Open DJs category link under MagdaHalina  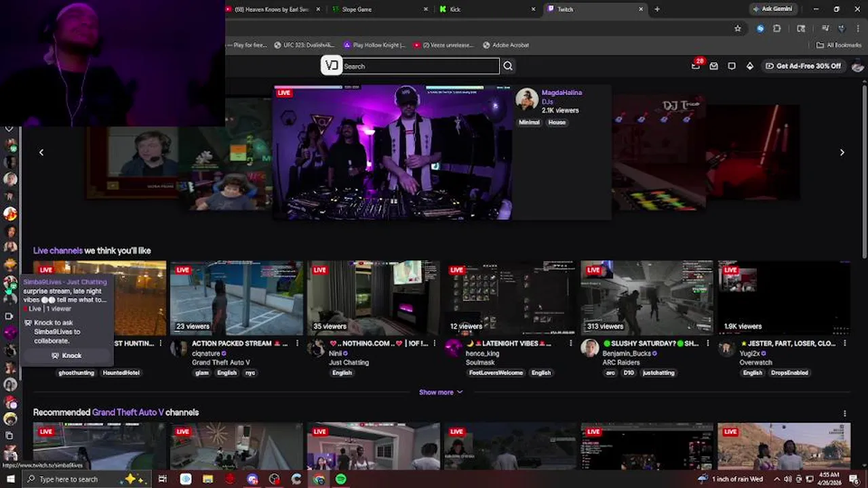(x=547, y=102)
